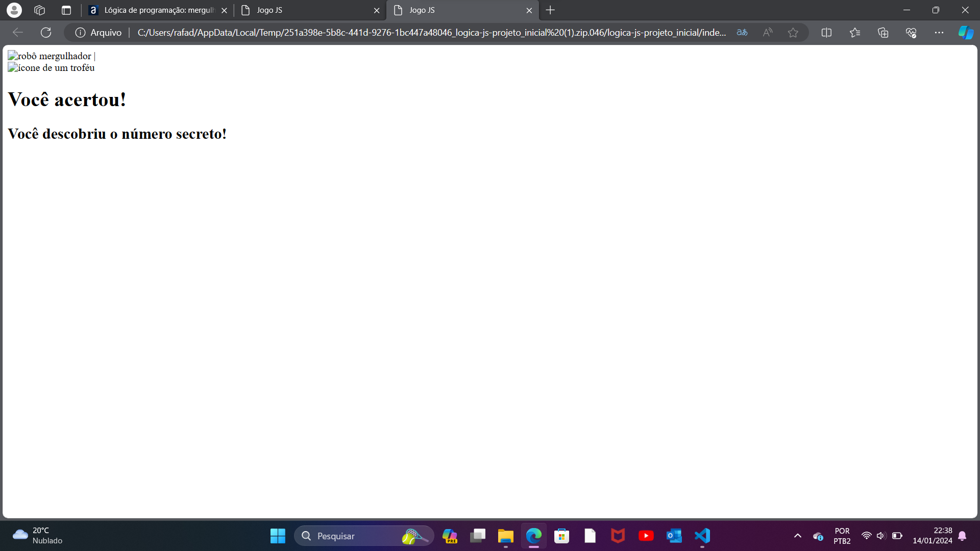Open the clock and calendar 22:38
980x551 pixels.
[933, 536]
